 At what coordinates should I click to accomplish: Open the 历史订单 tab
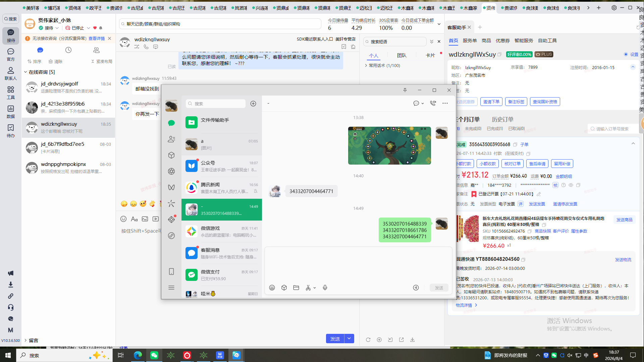coord(502,119)
